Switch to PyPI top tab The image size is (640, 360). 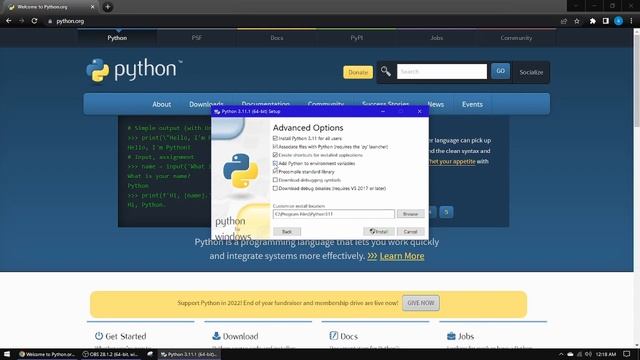[x=356, y=38]
